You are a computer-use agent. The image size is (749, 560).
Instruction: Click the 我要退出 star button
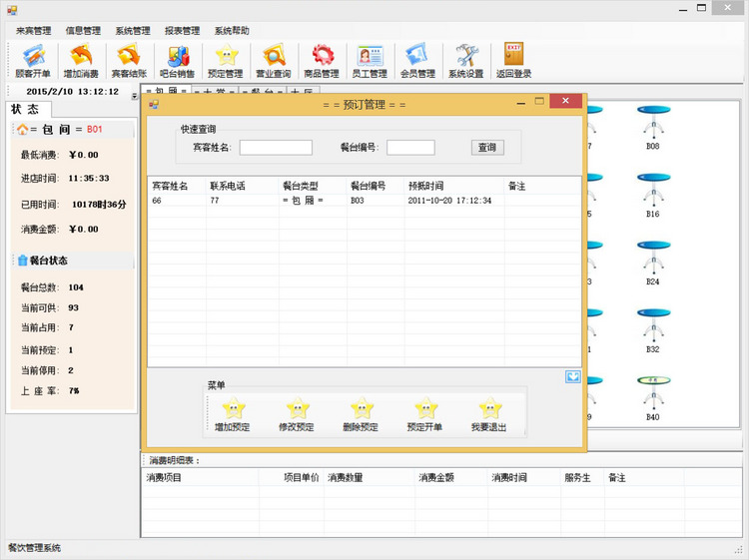point(488,414)
